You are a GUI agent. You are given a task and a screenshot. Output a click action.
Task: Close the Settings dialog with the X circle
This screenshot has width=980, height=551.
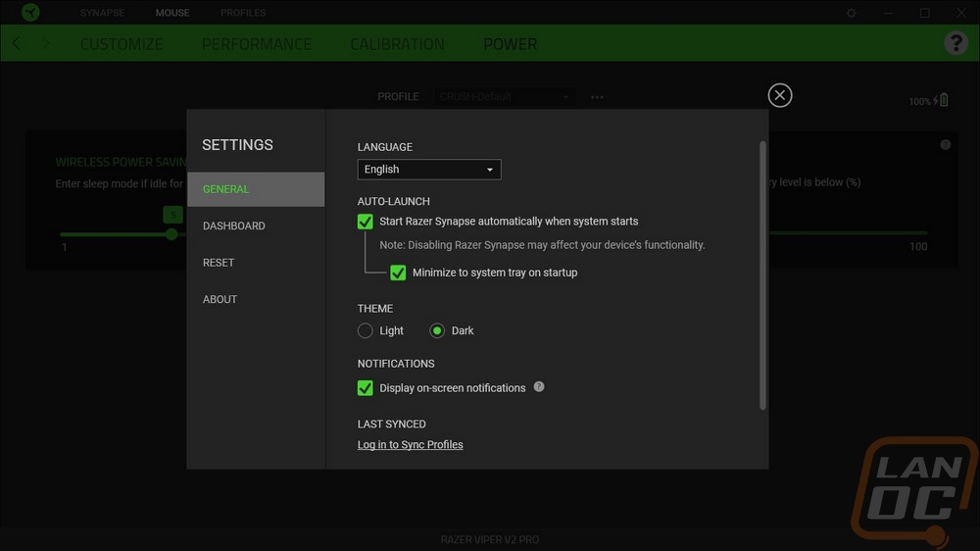(779, 95)
